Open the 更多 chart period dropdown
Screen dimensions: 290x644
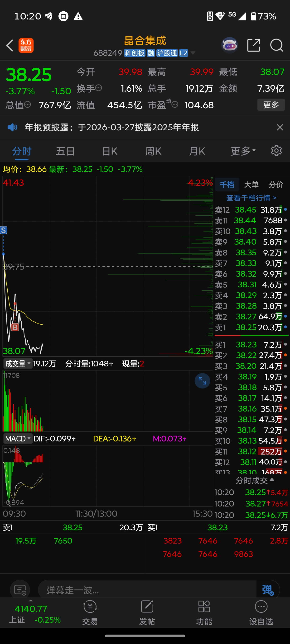coord(243,151)
